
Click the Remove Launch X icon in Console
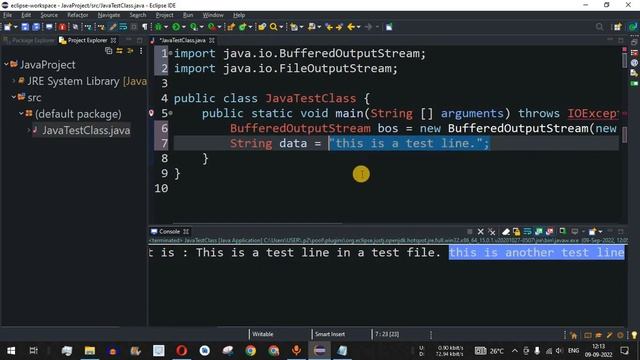(x=480, y=232)
